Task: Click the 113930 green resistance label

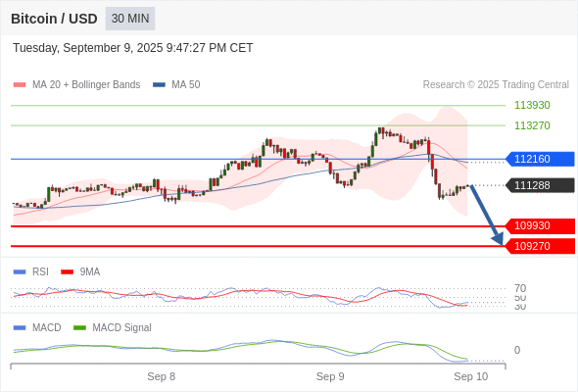Action: (532, 105)
